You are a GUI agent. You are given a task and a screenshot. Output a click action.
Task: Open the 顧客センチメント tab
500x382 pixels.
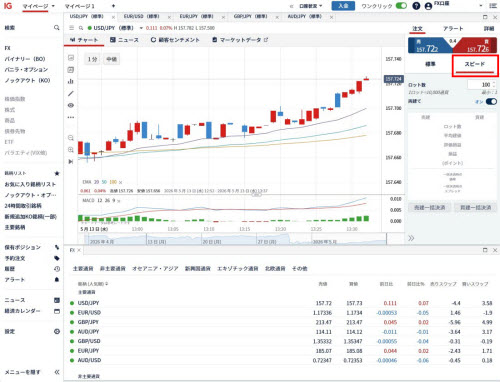click(x=175, y=40)
